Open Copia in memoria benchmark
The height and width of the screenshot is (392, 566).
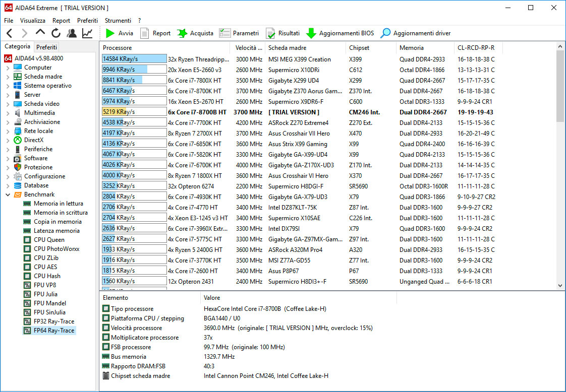click(58, 221)
